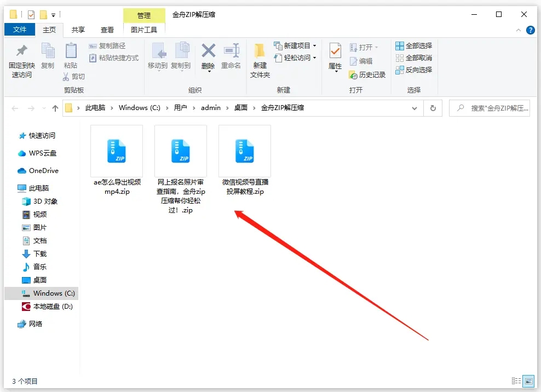Click Windows (C:) in the address path
This screenshot has width=541, height=392.
[x=140, y=108]
